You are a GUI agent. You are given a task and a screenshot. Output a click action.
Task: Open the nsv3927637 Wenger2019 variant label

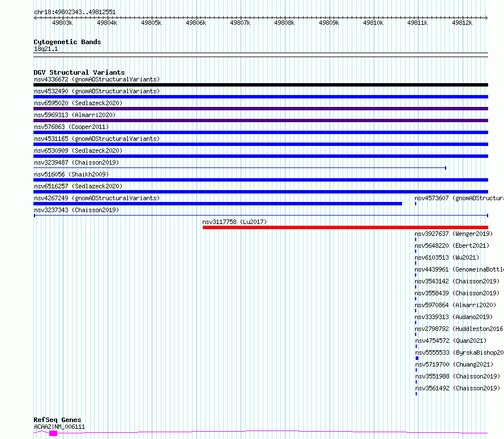pyautogui.click(x=454, y=234)
